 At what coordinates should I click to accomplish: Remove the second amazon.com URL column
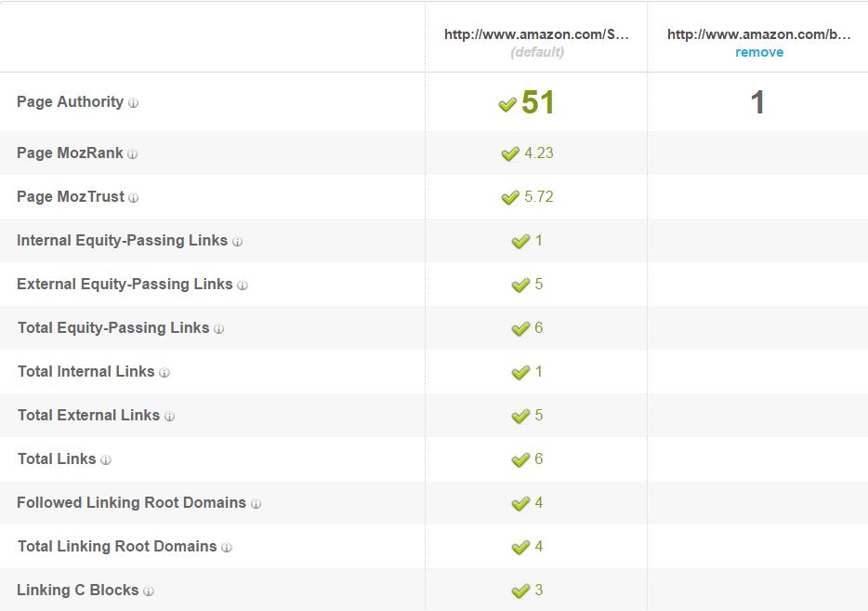click(x=759, y=52)
